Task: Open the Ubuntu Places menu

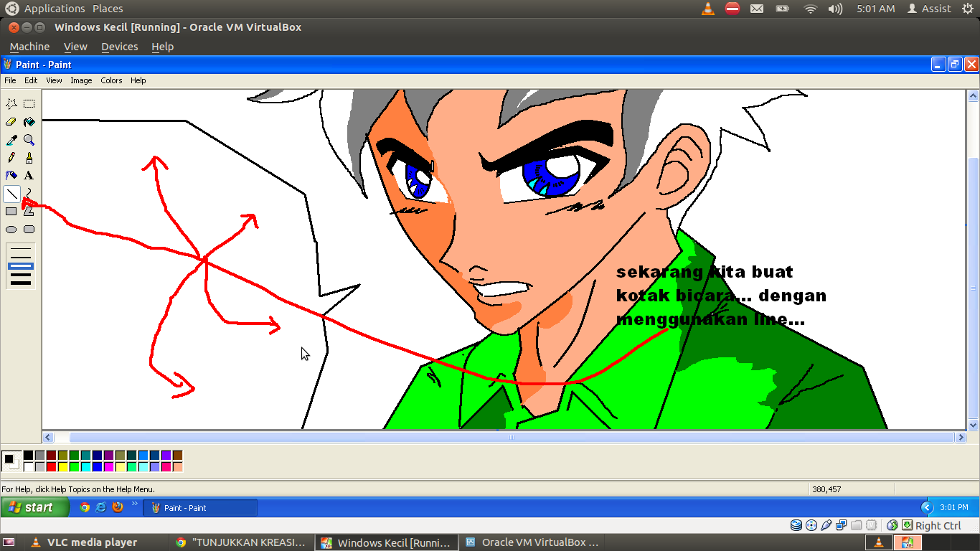Action: [108, 9]
